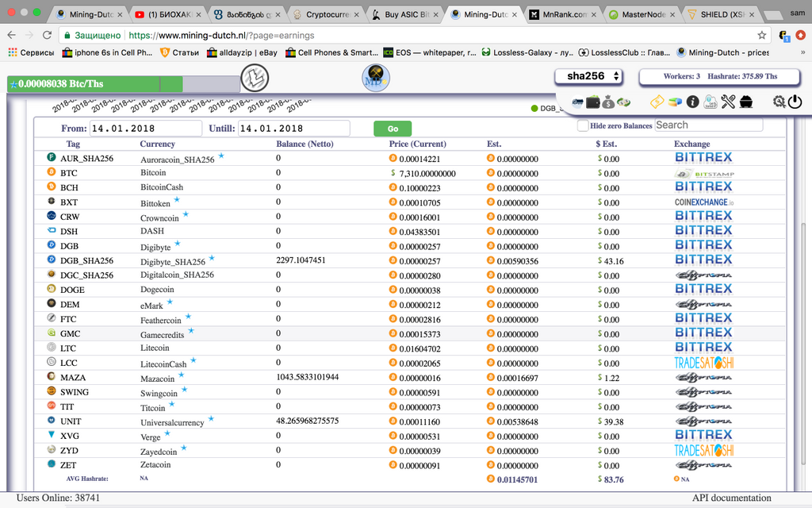
Task: Click the mining cart icon
Action: [745, 102]
